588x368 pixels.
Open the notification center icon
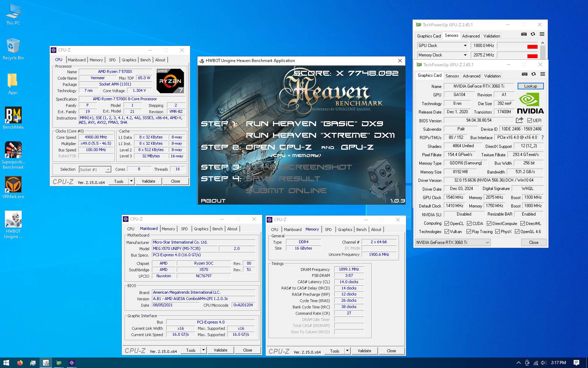(x=576, y=363)
